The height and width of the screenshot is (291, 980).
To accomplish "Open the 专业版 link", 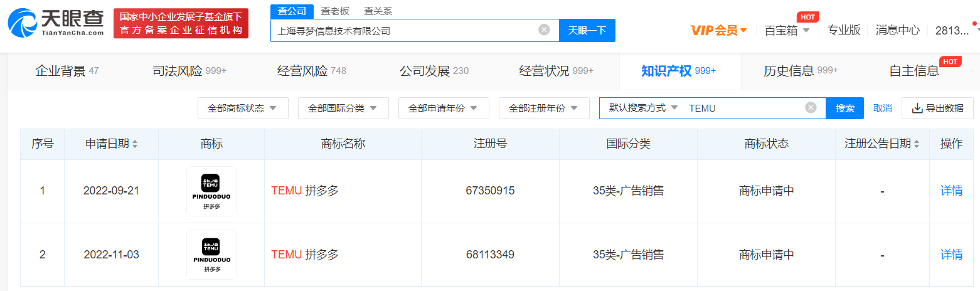I will click(844, 30).
